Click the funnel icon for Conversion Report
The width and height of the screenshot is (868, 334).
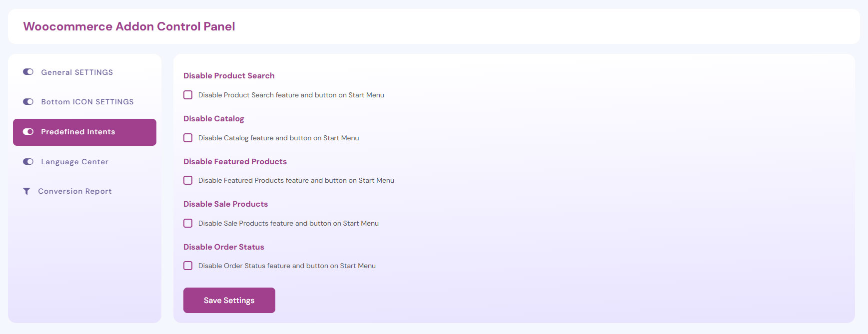click(x=26, y=191)
